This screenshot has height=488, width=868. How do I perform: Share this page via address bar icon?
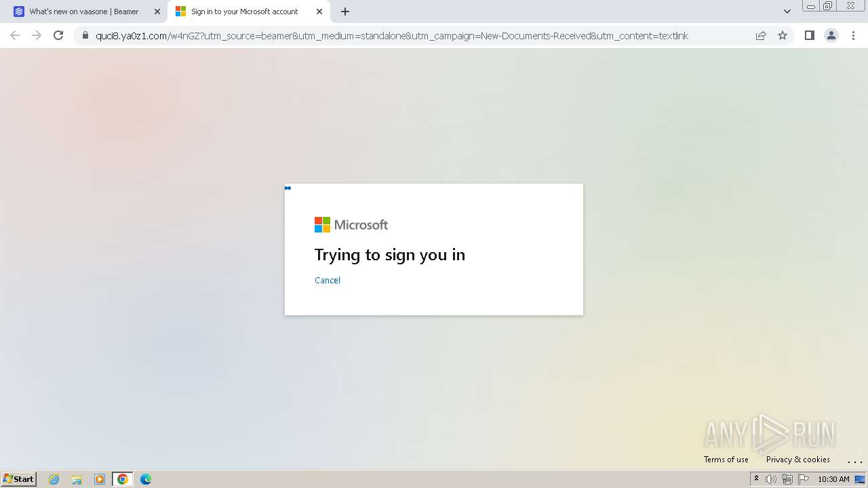(761, 35)
